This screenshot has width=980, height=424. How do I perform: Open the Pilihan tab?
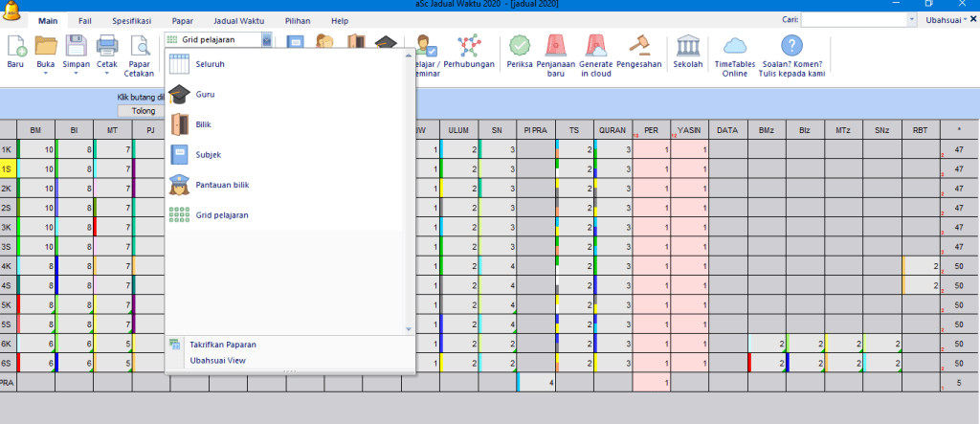298,21
